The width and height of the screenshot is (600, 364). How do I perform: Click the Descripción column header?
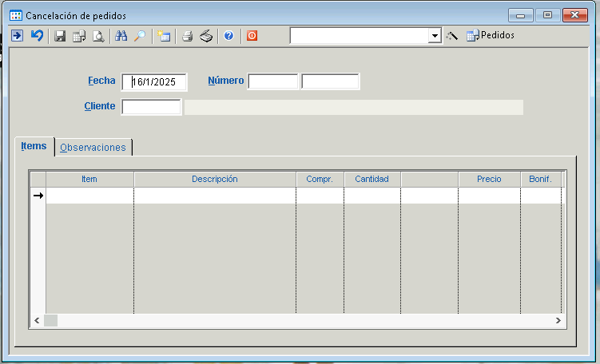click(214, 179)
